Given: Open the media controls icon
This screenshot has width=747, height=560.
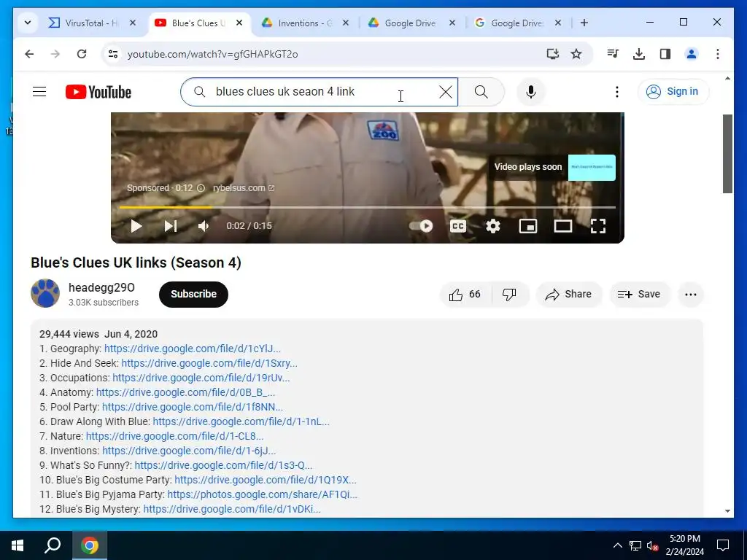Looking at the screenshot, I should click(613, 54).
